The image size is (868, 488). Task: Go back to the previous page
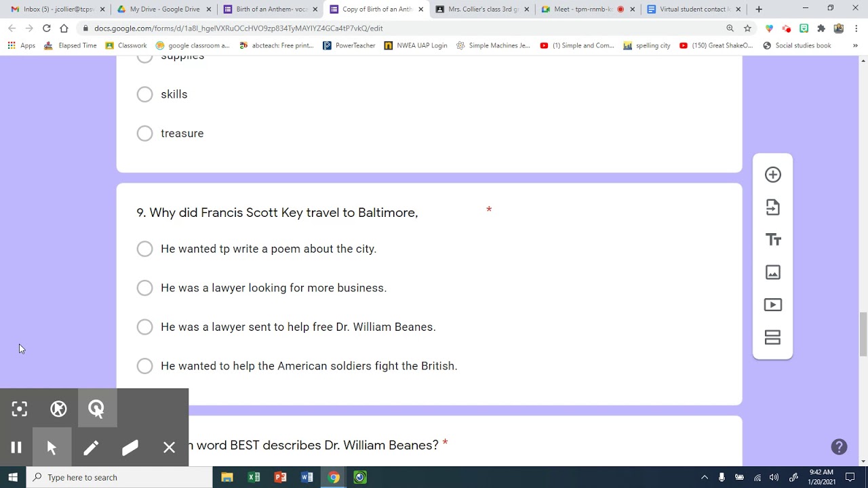click(x=12, y=28)
